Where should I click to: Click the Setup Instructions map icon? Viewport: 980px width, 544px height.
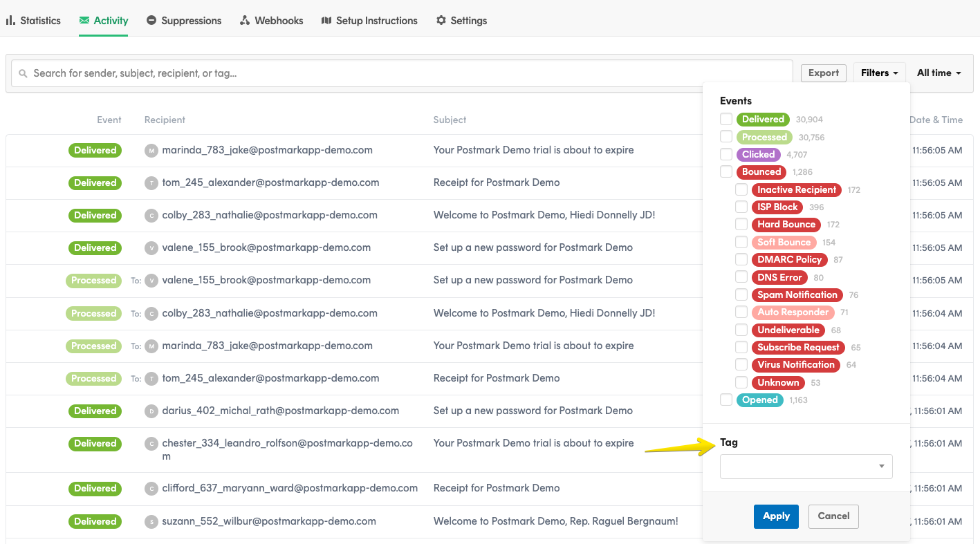[x=326, y=21]
